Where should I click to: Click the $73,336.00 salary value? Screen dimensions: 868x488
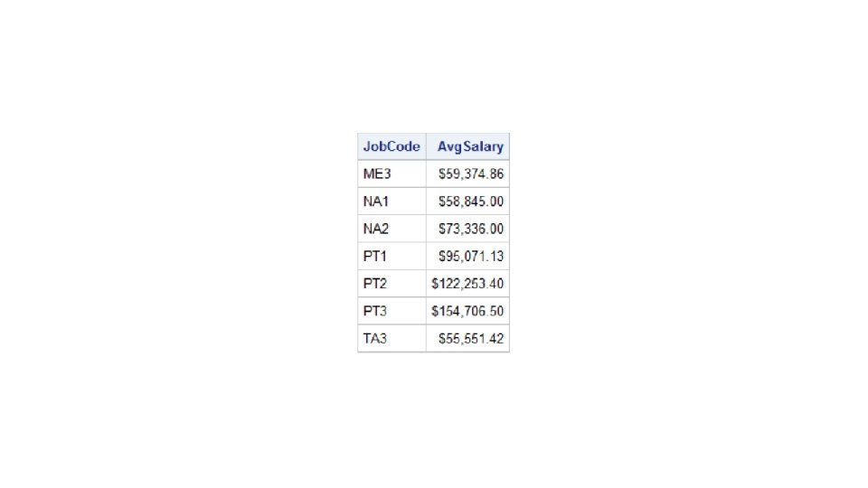coord(471,229)
